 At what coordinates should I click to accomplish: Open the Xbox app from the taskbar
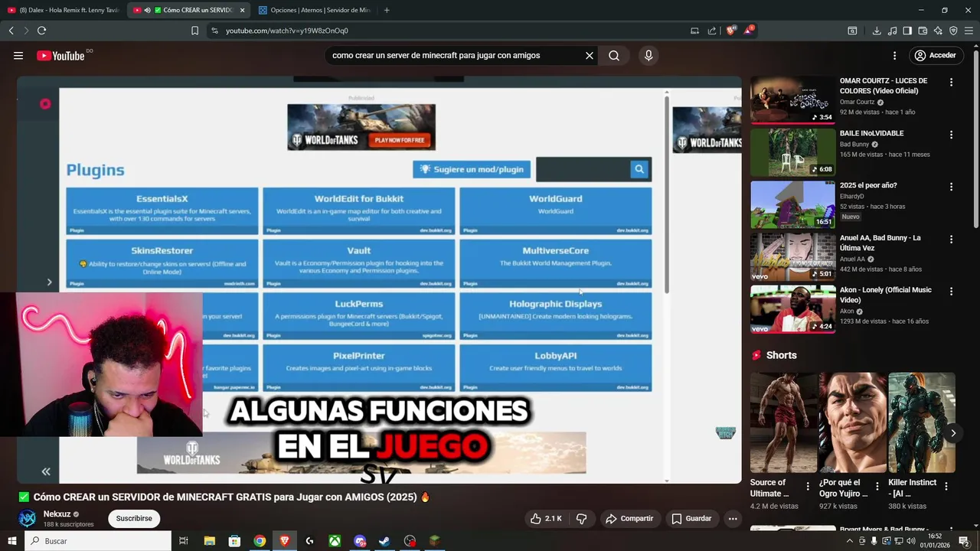(335, 541)
